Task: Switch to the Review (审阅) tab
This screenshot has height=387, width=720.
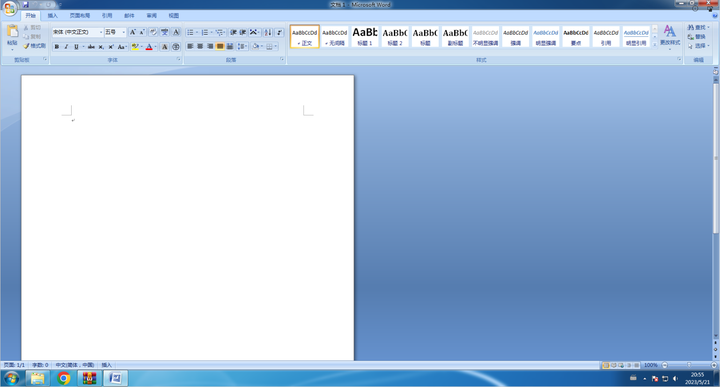Action: (x=152, y=16)
